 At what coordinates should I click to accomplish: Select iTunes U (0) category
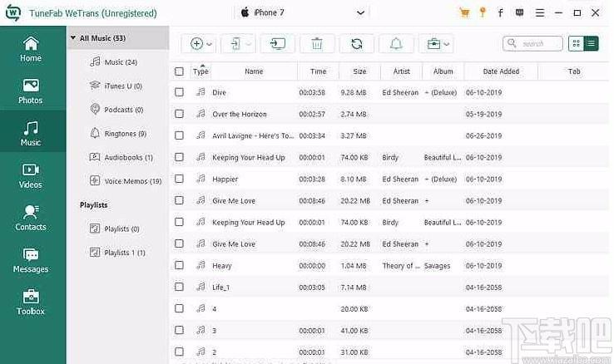tap(116, 86)
